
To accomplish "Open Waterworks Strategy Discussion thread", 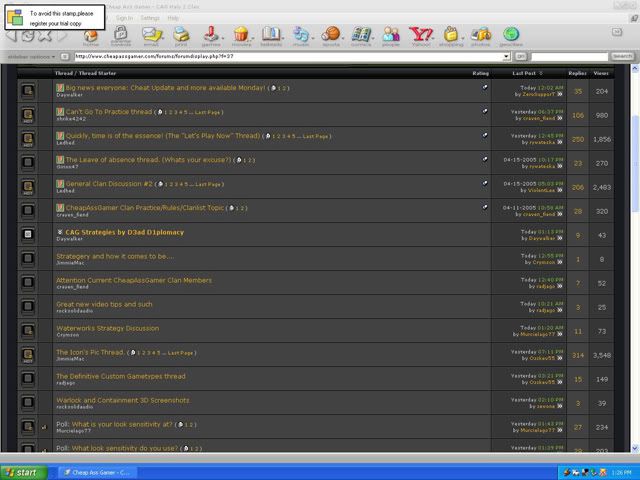I will (x=108, y=328).
